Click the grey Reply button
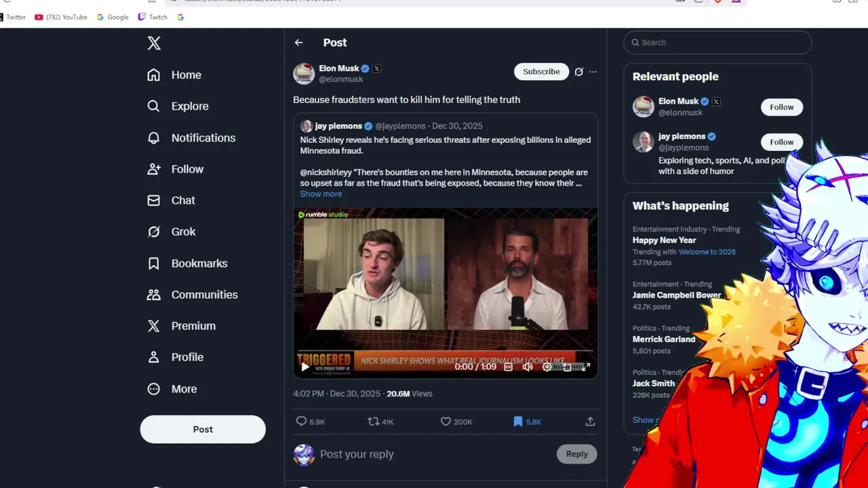This screenshot has width=868, height=488. click(x=577, y=454)
